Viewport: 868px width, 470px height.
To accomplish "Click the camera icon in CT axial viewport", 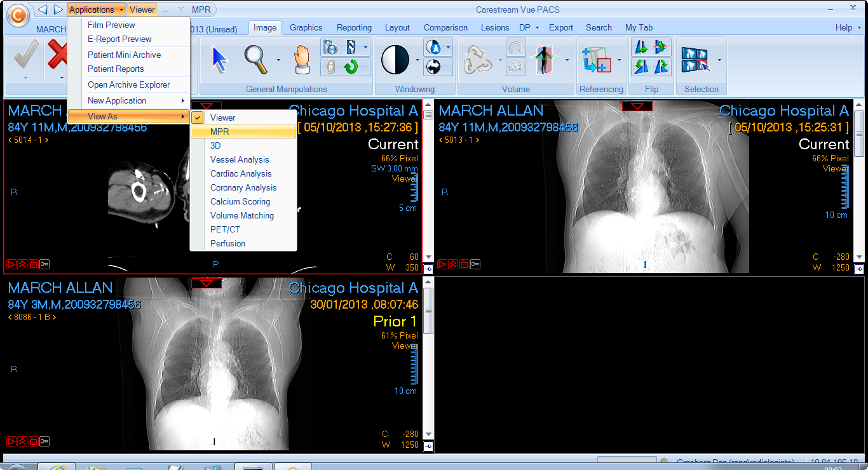I will pyautogui.click(x=34, y=264).
